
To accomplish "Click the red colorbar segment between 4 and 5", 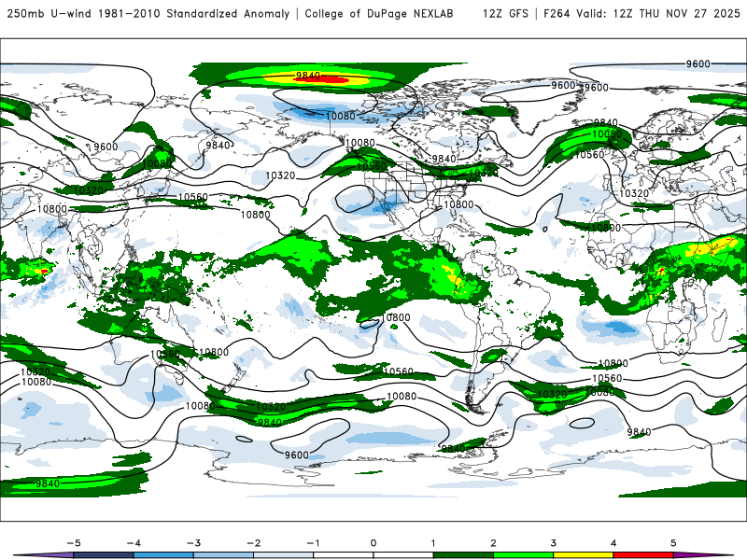I will [642, 555].
